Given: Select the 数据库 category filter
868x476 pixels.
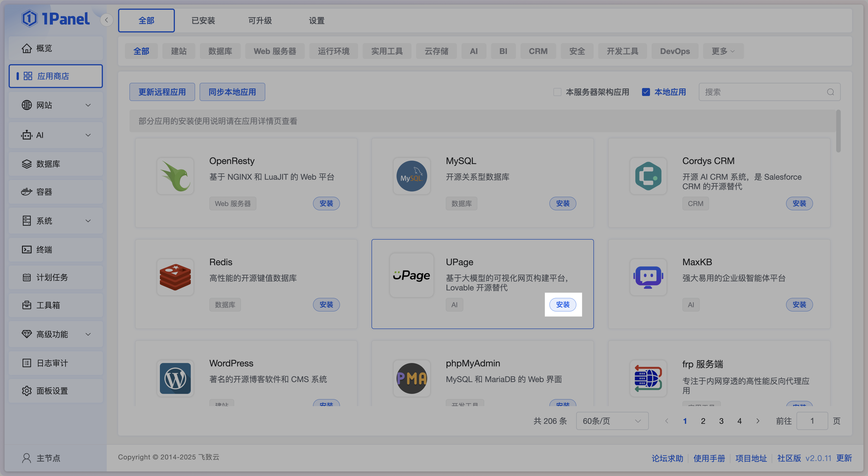Looking at the screenshot, I should click(x=220, y=51).
